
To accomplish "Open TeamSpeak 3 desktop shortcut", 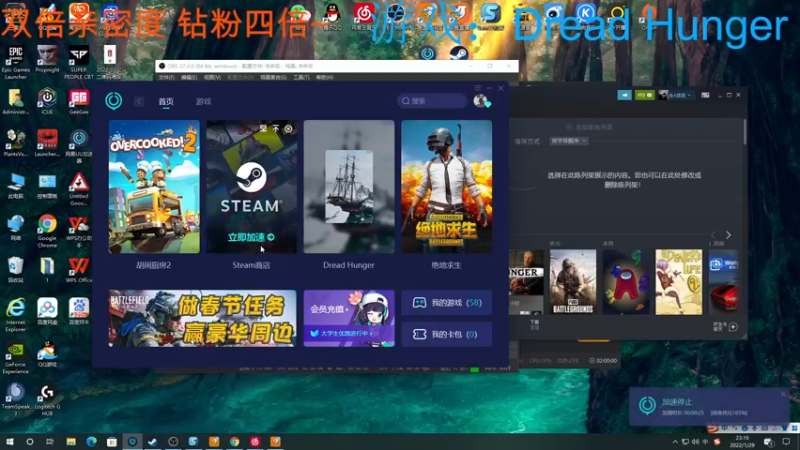I will tap(15, 400).
